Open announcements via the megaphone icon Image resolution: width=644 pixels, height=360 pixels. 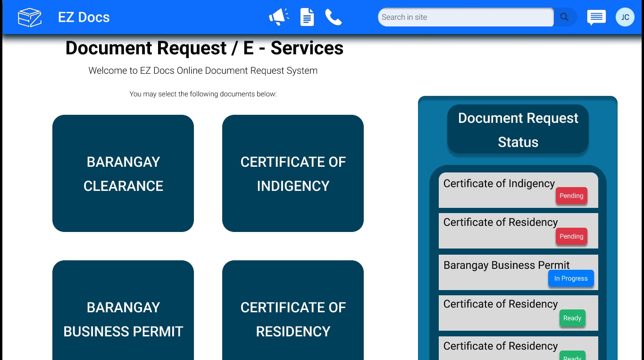pyautogui.click(x=279, y=17)
